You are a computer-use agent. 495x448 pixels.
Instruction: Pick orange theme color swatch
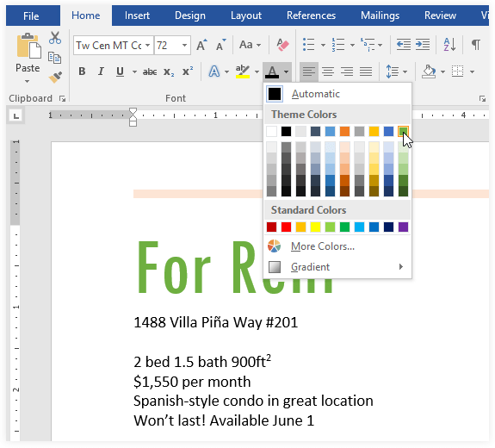click(344, 131)
